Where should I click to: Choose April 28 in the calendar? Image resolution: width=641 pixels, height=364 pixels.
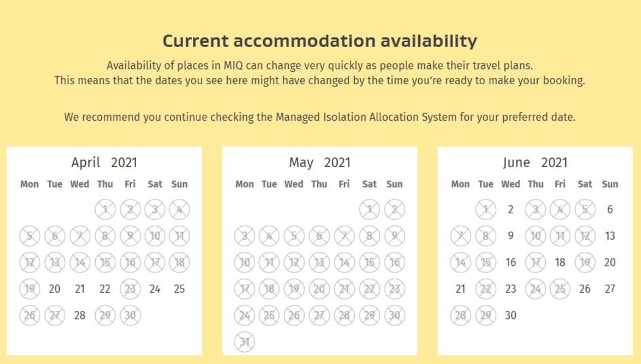coord(79,315)
